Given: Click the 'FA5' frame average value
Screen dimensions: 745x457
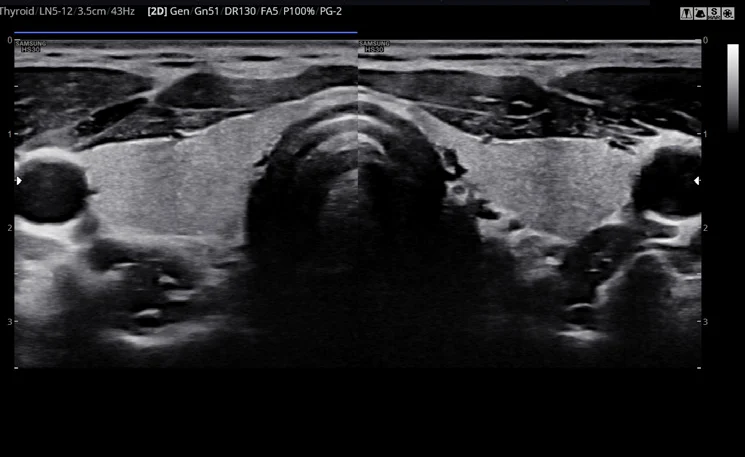Looking at the screenshot, I should click(269, 11).
